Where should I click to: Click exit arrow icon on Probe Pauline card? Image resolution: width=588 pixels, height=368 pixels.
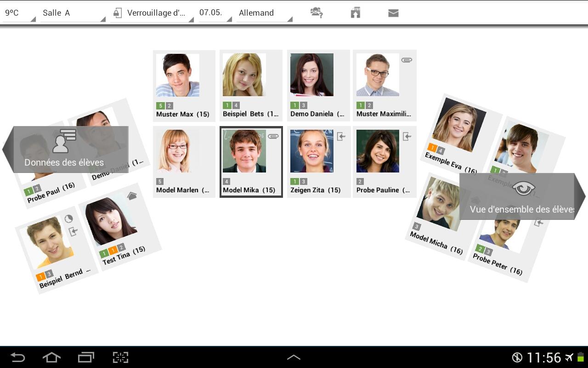tap(407, 137)
